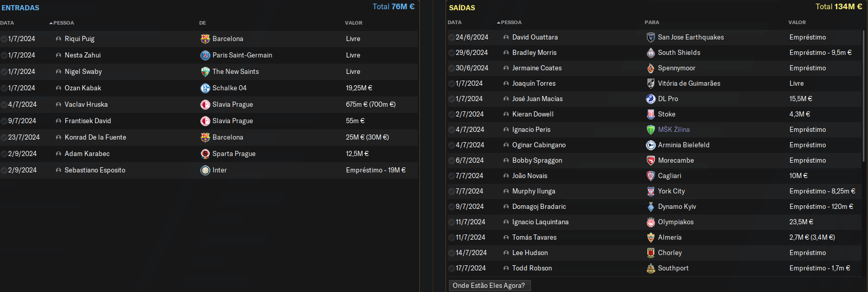Image resolution: width=868 pixels, height=292 pixels.
Task: Click Slavia Prague badge in Vaclav Hruska row
Action: [205, 104]
